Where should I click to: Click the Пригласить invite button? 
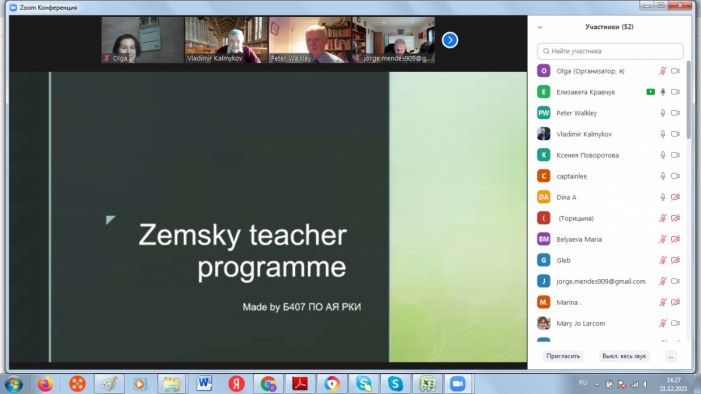[563, 356]
